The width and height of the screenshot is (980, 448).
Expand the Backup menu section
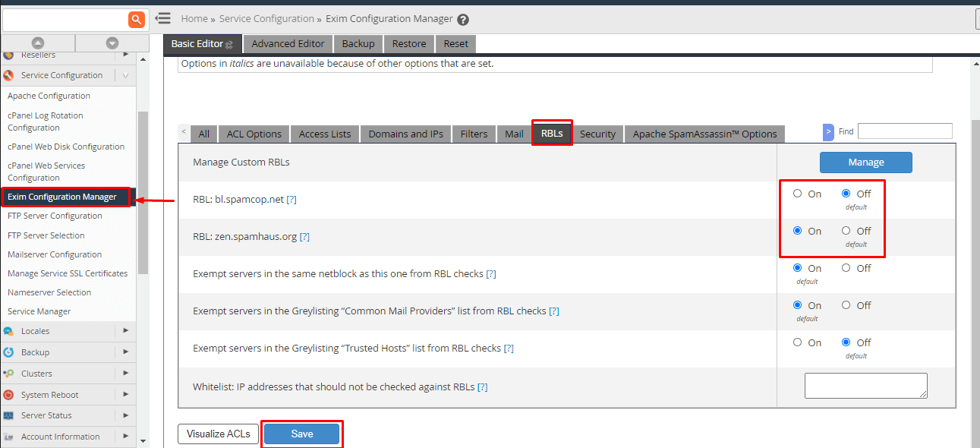[x=125, y=352]
